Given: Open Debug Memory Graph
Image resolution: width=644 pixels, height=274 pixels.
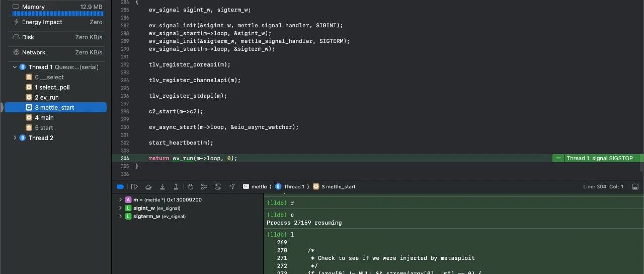Looking at the screenshot, I should click(204, 186).
